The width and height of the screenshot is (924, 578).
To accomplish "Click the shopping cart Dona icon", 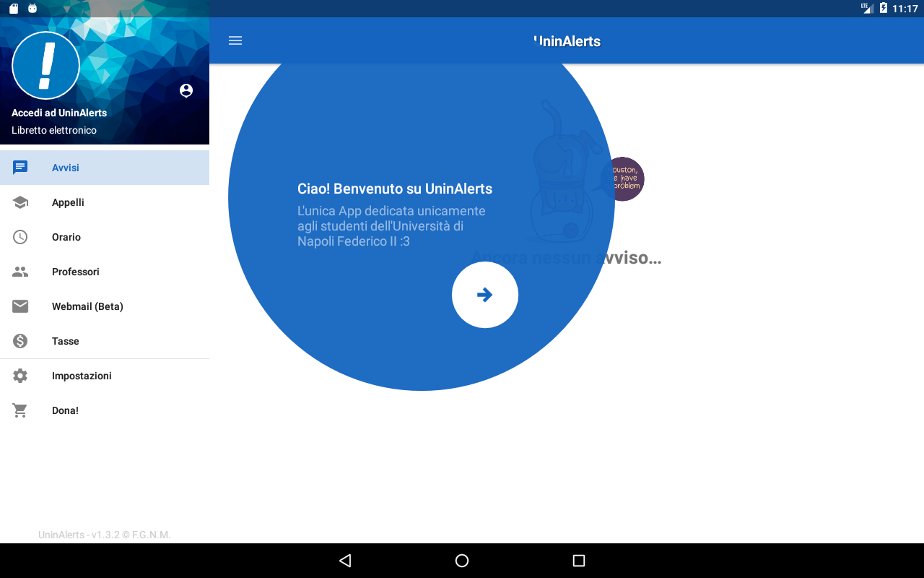I will pos(20,410).
